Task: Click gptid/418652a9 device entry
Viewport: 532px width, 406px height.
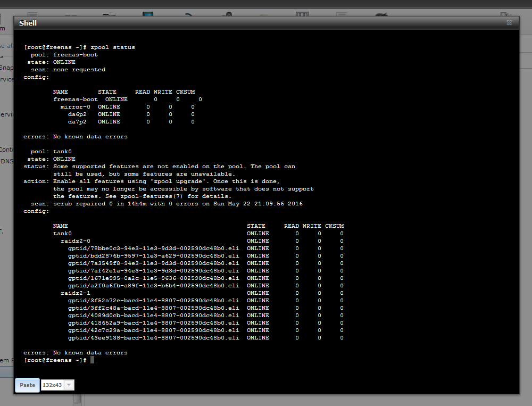Action: click(x=153, y=323)
